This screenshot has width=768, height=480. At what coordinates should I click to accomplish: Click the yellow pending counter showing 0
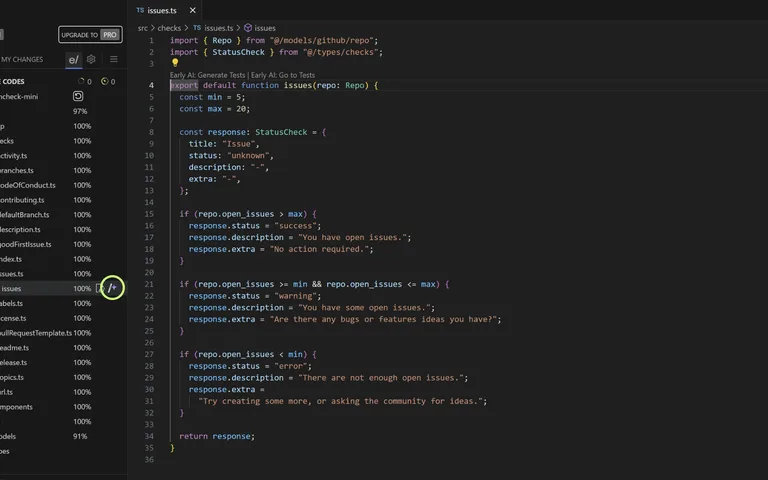108,81
